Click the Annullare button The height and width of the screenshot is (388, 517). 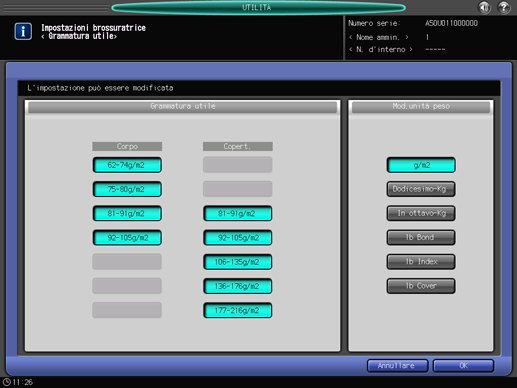tap(397, 366)
